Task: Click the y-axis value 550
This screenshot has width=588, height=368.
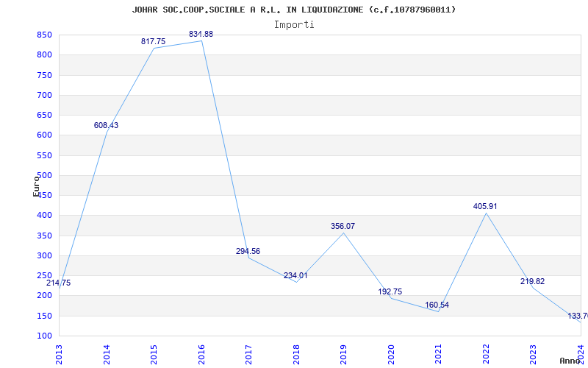Action: click(44, 155)
